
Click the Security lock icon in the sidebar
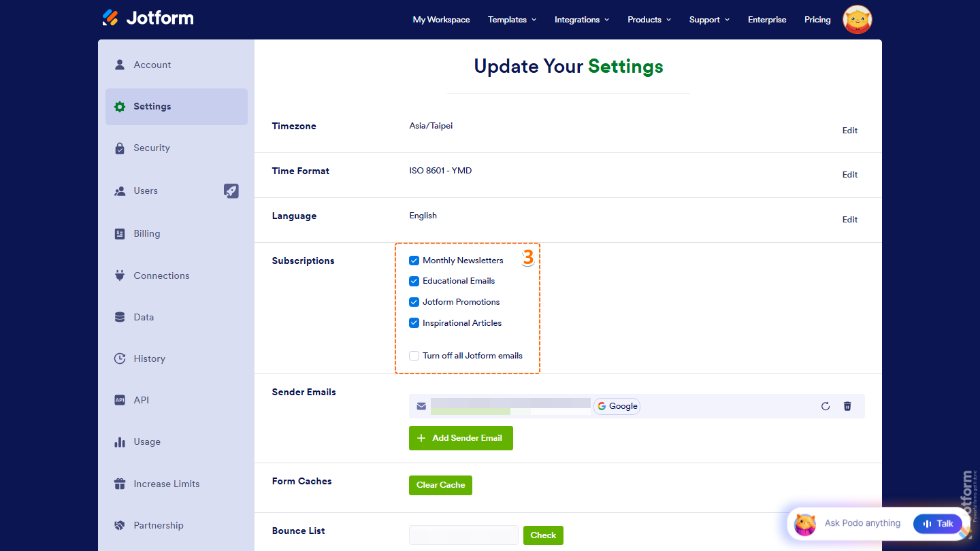pos(120,148)
